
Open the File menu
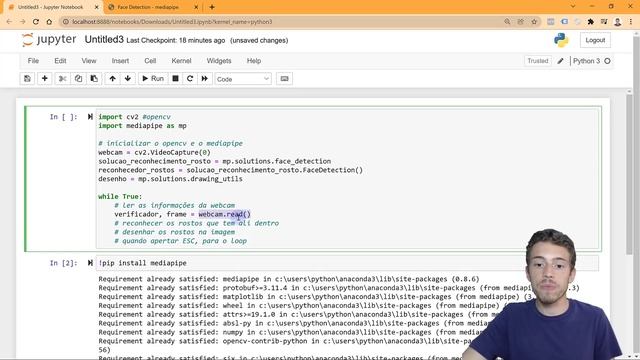coord(33,61)
